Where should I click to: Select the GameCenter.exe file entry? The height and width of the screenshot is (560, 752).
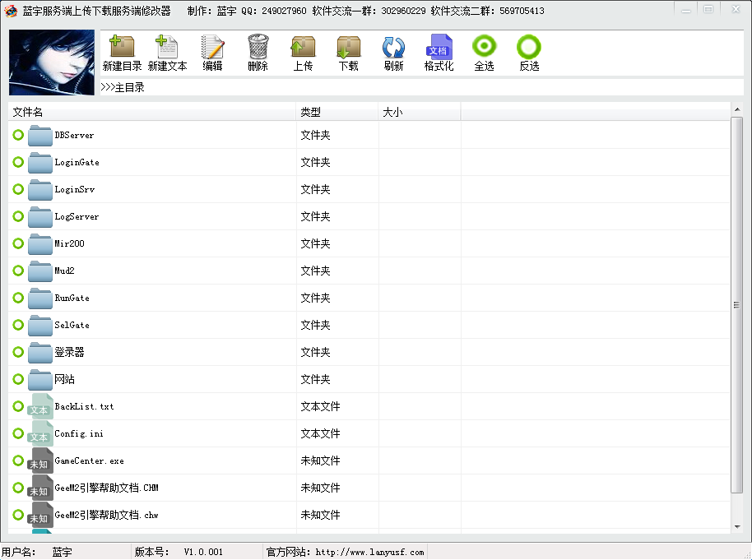point(89,461)
